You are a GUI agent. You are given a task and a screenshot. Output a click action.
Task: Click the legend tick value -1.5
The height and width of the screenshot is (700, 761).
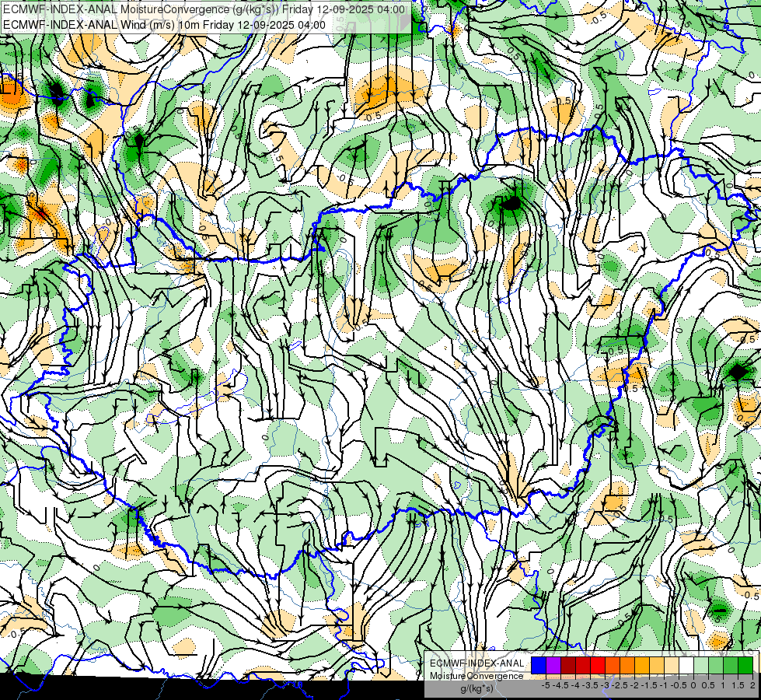click(x=649, y=685)
